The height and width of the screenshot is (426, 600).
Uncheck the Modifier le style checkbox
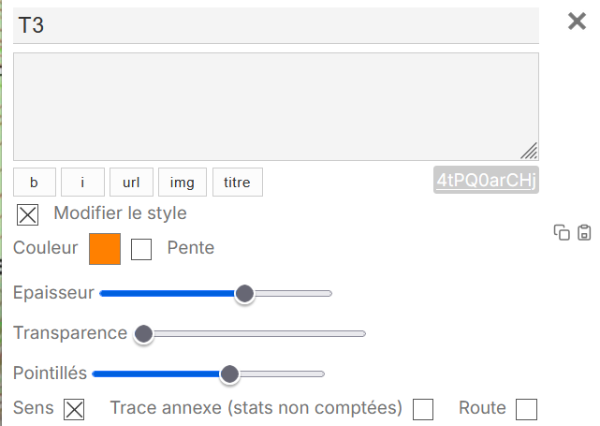coord(28,215)
